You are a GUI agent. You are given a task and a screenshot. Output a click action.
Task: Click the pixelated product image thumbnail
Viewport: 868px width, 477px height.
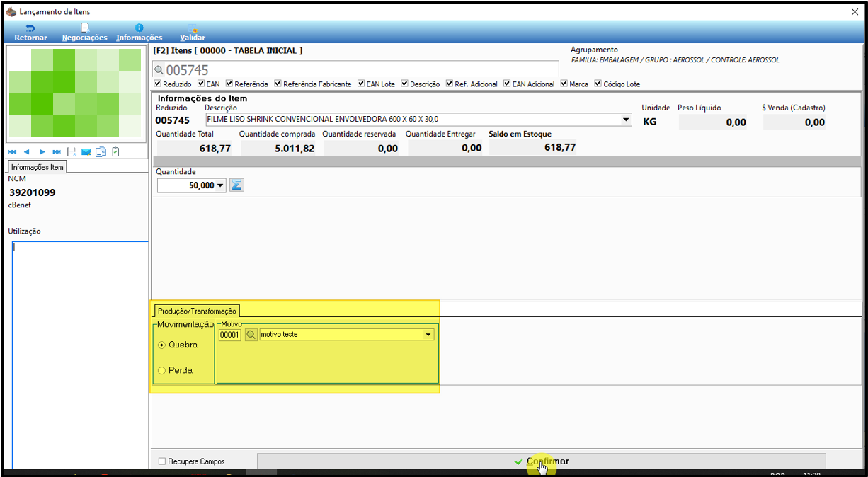[74, 93]
